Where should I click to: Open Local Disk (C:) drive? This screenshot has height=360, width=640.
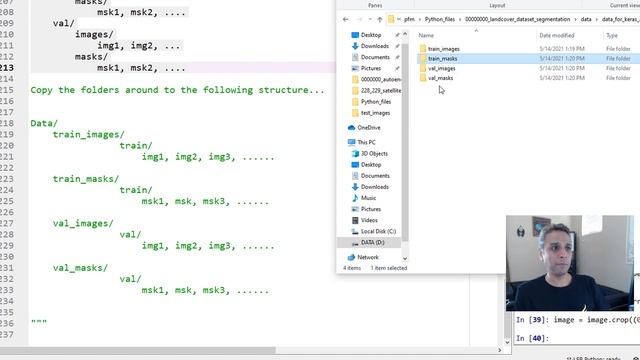378,231
